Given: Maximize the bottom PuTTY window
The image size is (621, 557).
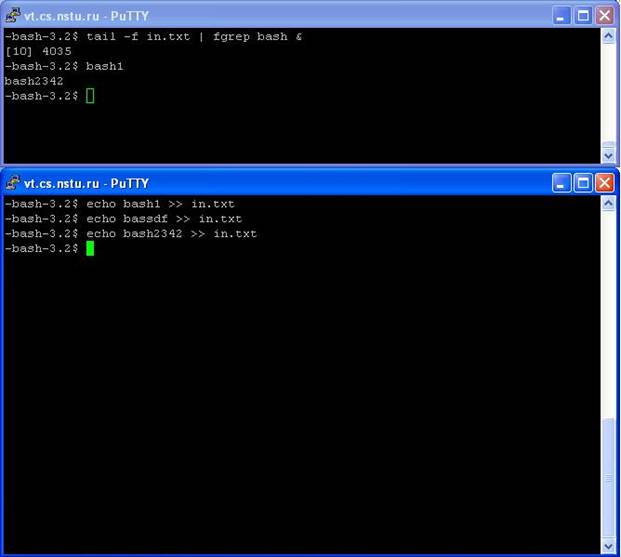Looking at the screenshot, I should [583, 183].
